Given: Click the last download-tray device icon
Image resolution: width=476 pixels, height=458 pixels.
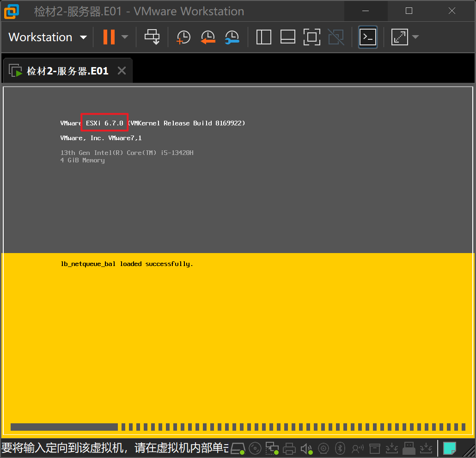Looking at the screenshot, I should pos(426,448).
